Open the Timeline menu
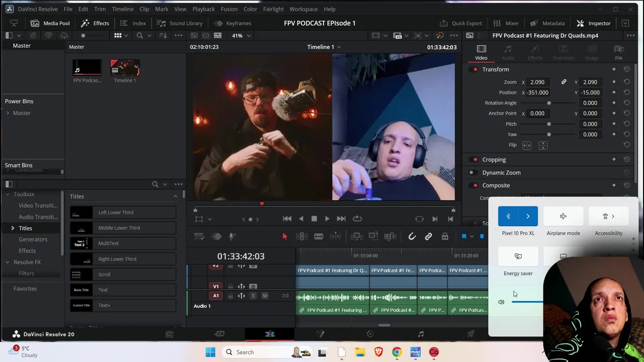The width and height of the screenshot is (644, 362). click(122, 9)
